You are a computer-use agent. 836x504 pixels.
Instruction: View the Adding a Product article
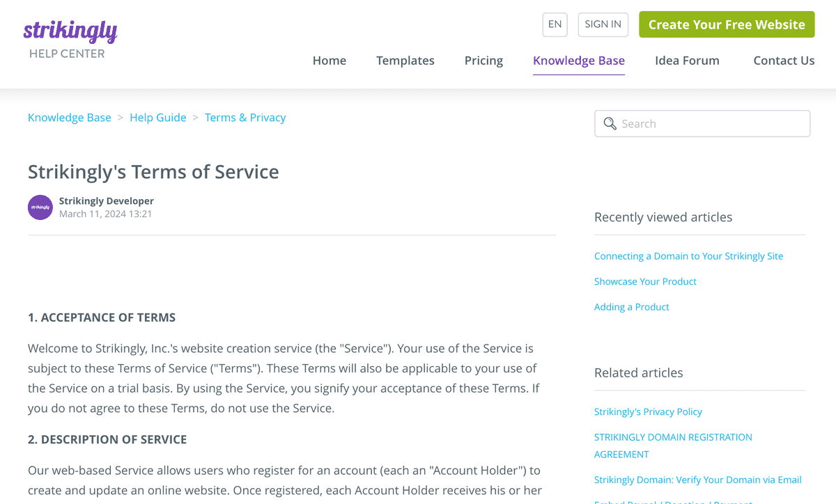coord(632,307)
